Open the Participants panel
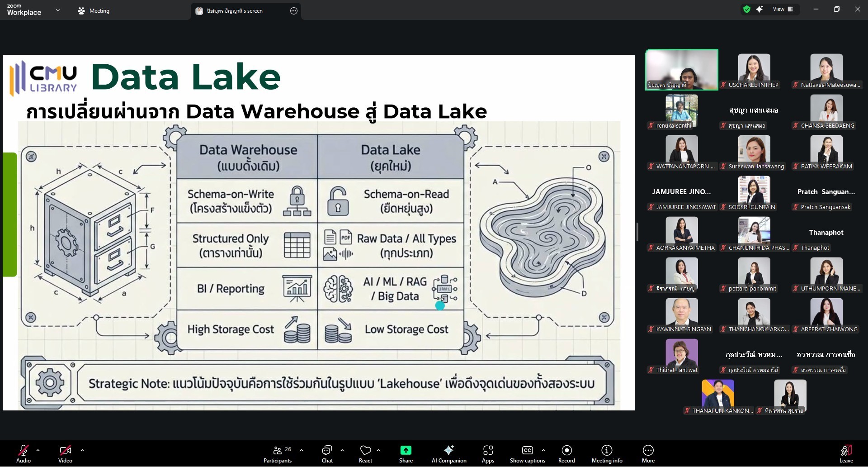 pos(278,454)
